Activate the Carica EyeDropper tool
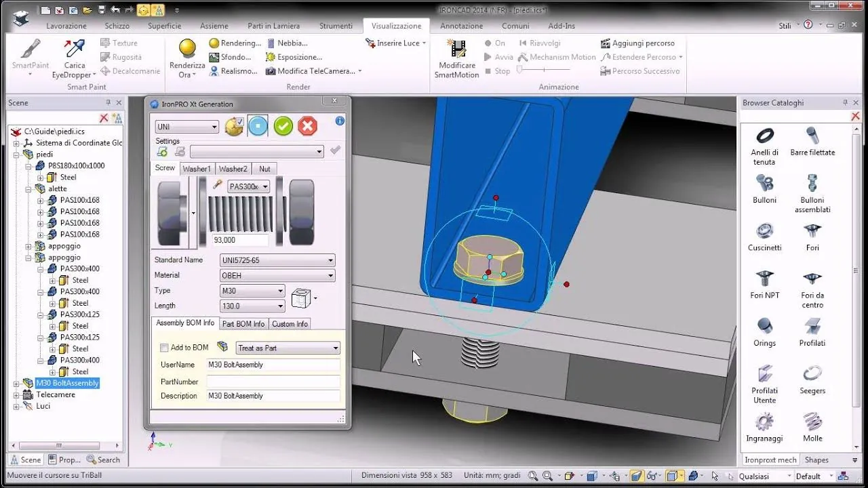Viewport: 868px width, 488px height. click(x=74, y=58)
